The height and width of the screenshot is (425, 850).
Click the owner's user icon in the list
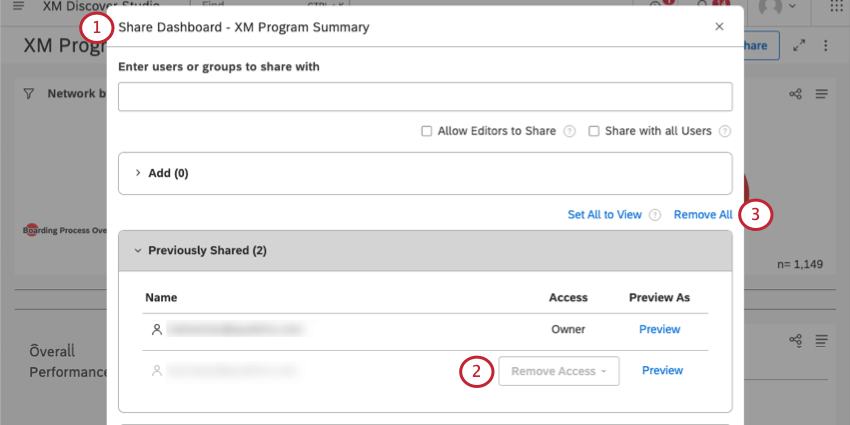click(x=156, y=329)
